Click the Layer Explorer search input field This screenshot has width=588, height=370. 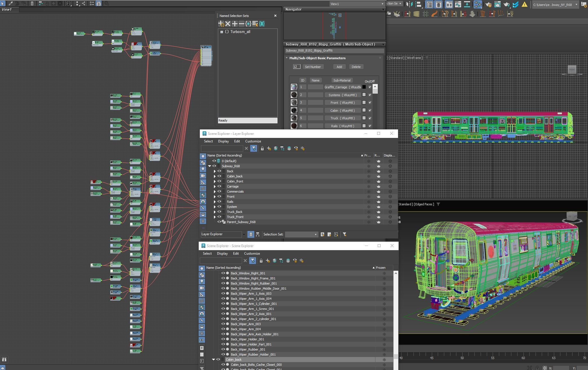click(222, 148)
